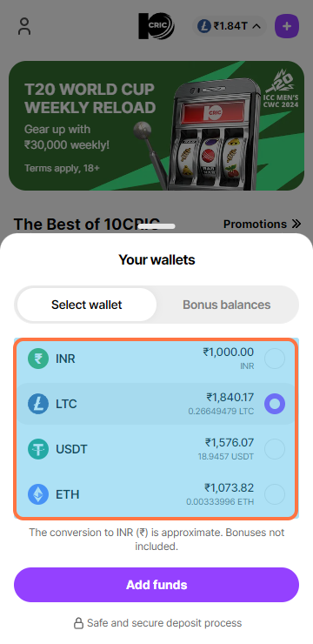Open the Promotions link
This screenshot has height=644, width=313.
255,224
